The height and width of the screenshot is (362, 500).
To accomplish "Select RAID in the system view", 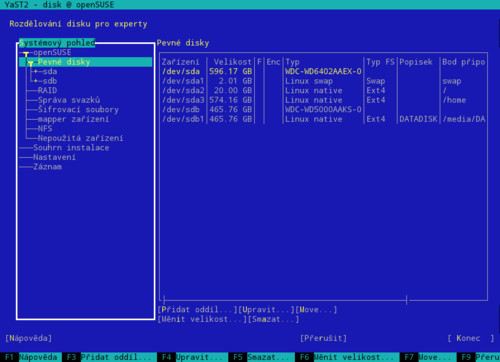I will click(47, 90).
